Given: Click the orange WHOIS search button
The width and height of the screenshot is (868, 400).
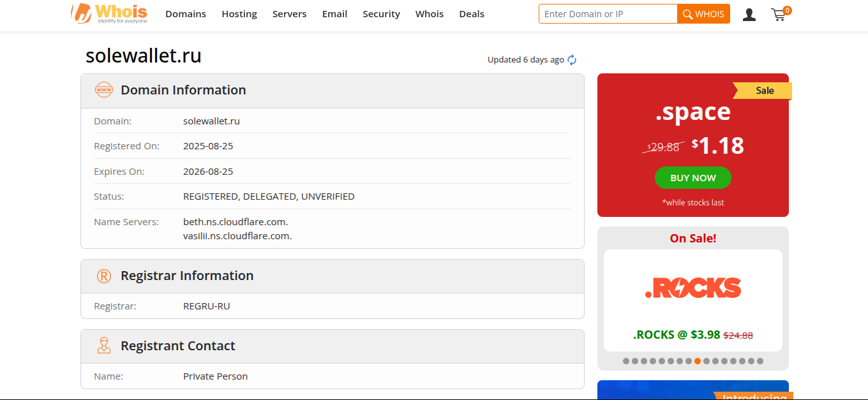Looking at the screenshot, I should click(703, 13).
